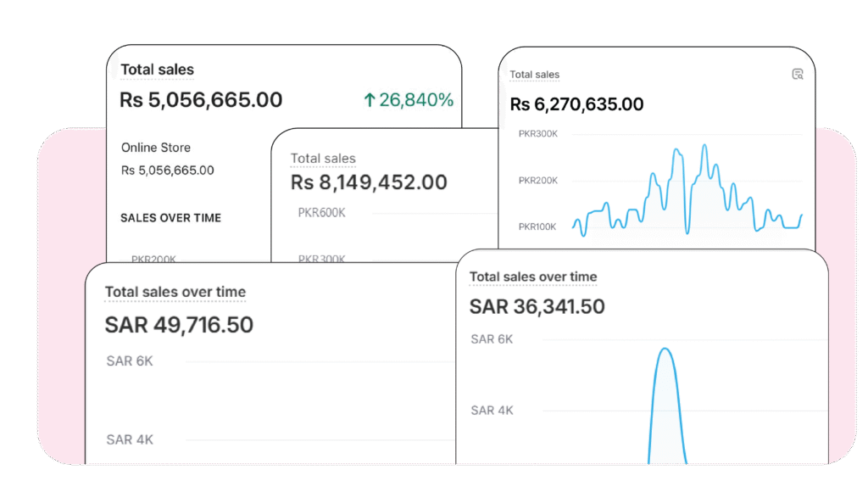Select the SAR 49,716.50 total
The image size is (868, 481).
tap(179, 325)
